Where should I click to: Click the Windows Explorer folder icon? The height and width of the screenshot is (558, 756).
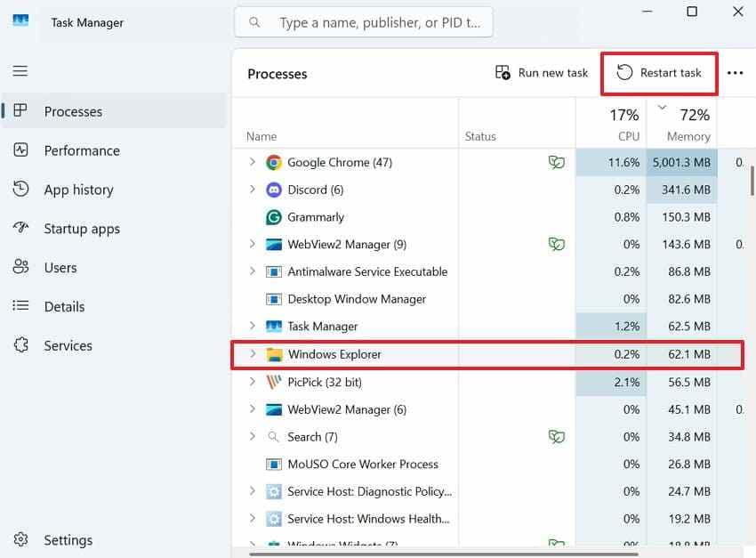pyautogui.click(x=274, y=354)
